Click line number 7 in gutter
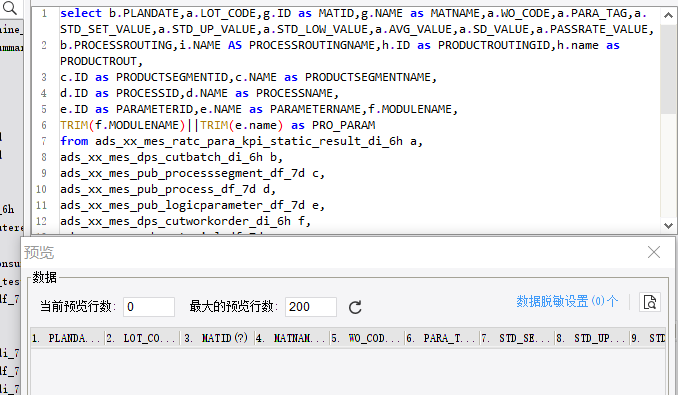The width and height of the screenshot is (678, 395). click(x=44, y=141)
